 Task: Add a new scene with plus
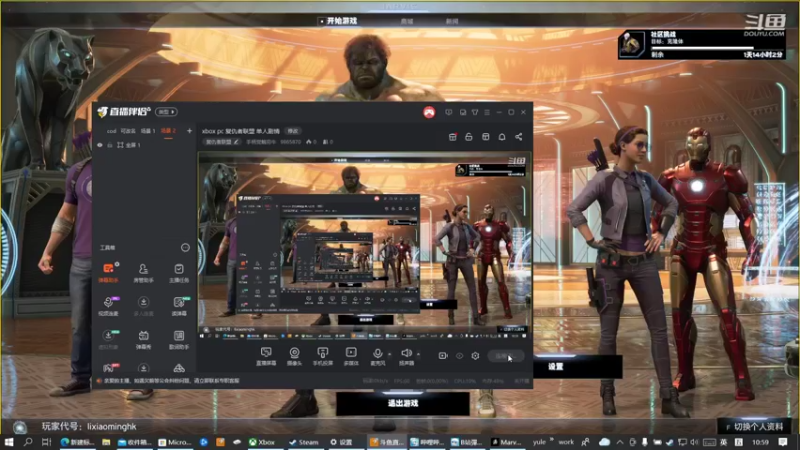click(189, 131)
